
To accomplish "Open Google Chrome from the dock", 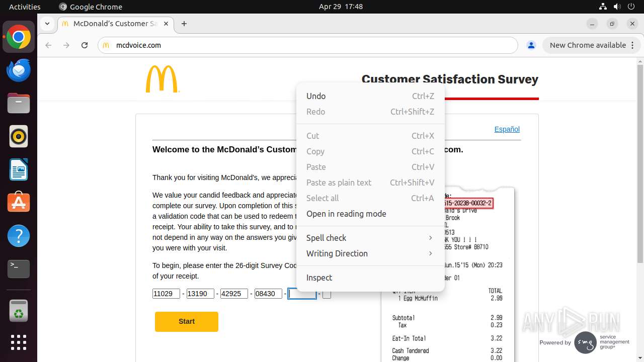I will (19, 37).
